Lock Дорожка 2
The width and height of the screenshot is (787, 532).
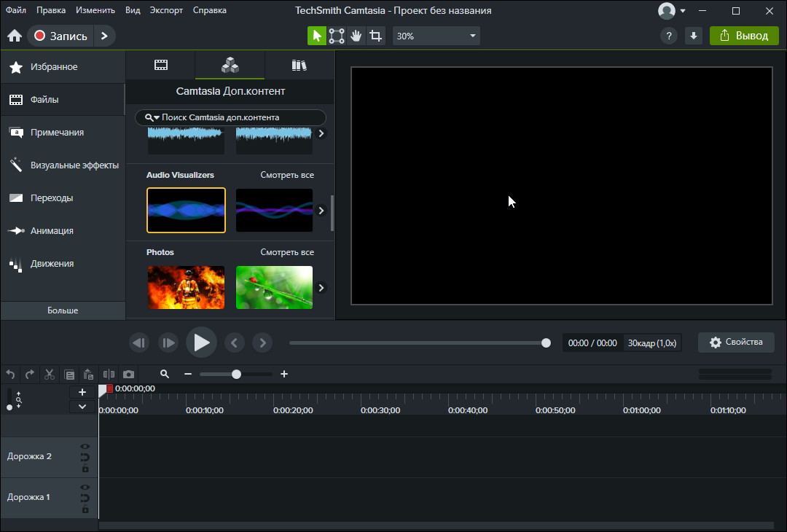click(x=85, y=469)
